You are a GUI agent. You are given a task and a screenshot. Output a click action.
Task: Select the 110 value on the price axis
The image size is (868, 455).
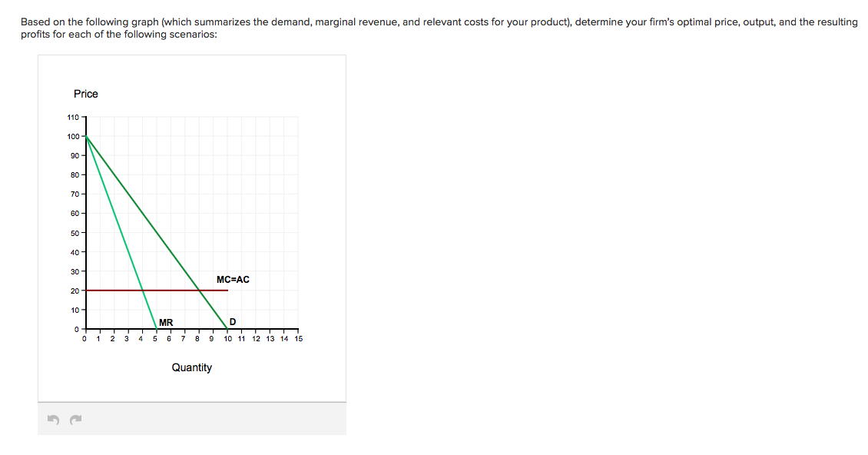[71, 117]
